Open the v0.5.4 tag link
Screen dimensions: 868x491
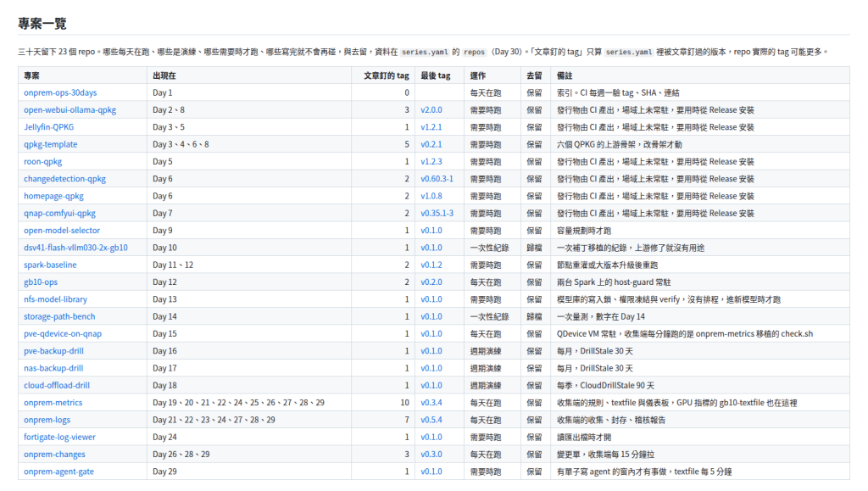[x=431, y=420]
